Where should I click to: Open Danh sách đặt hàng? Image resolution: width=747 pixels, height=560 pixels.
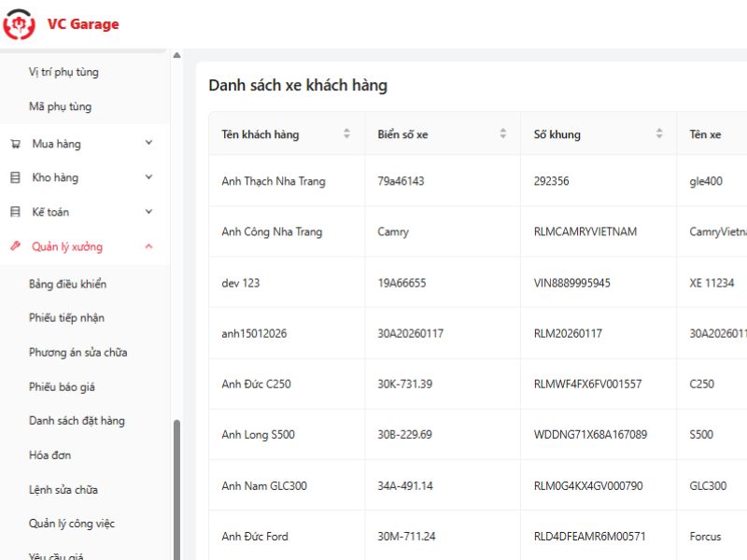coord(75,421)
